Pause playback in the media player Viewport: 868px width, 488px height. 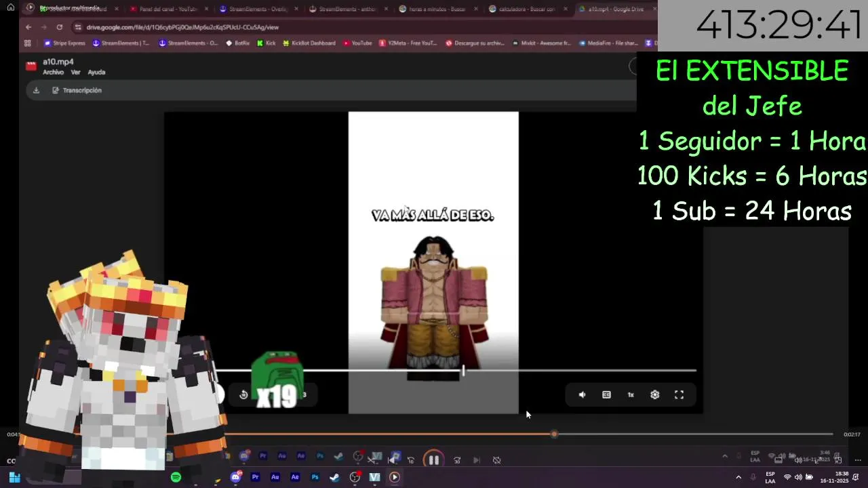[433, 460]
